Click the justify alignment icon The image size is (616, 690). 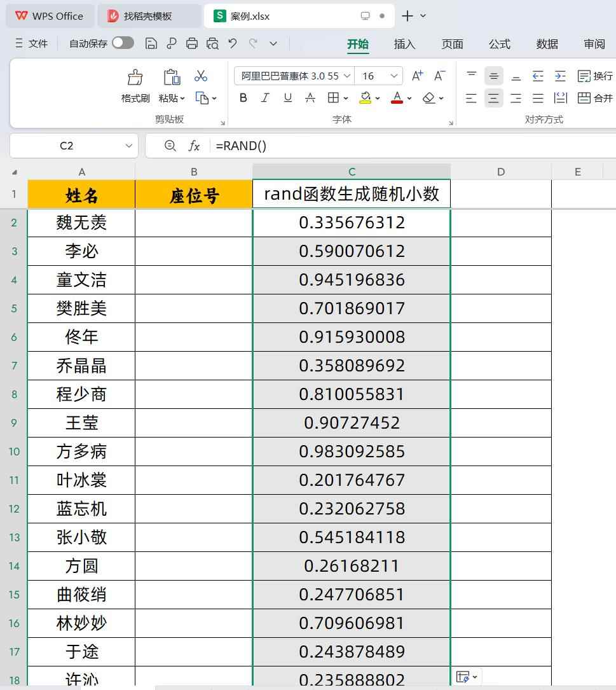tap(538, 98)
